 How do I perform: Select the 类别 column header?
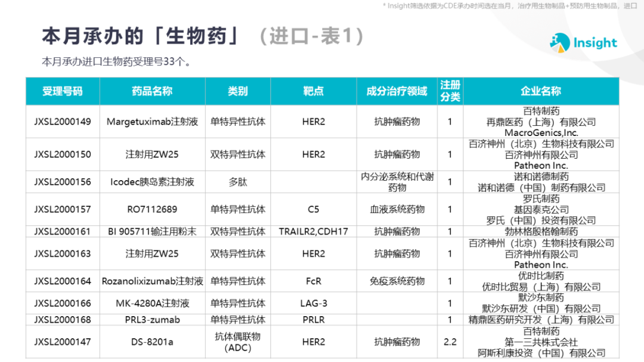(x=238, y=91)
